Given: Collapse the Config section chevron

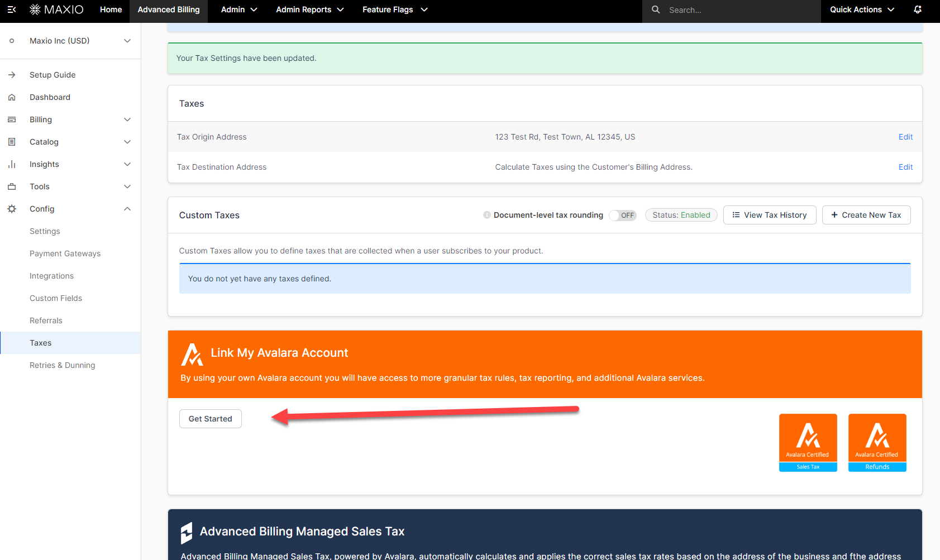Looking at the screenshot, I should pos(127,209).
